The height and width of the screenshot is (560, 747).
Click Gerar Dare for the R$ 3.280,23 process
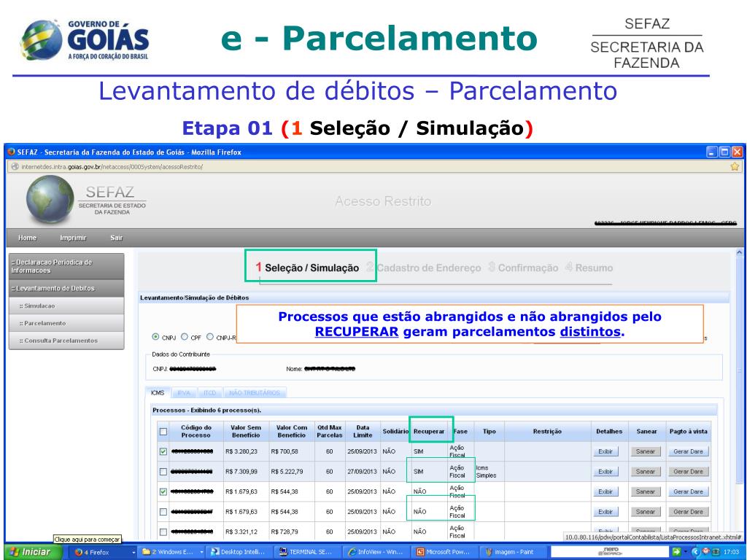tap(689, 451)
